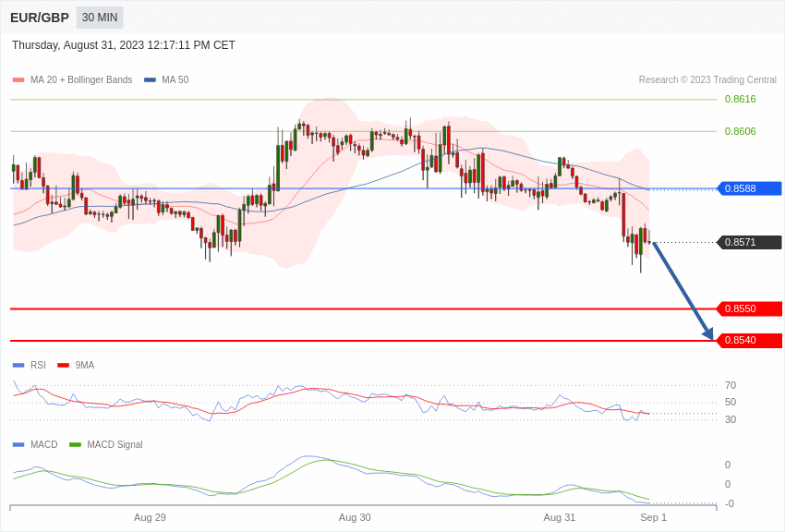
Task: Click the MA 20 + Bollinger Bands legend swatch
Action: pyautogui.click(x=18, y=80)
